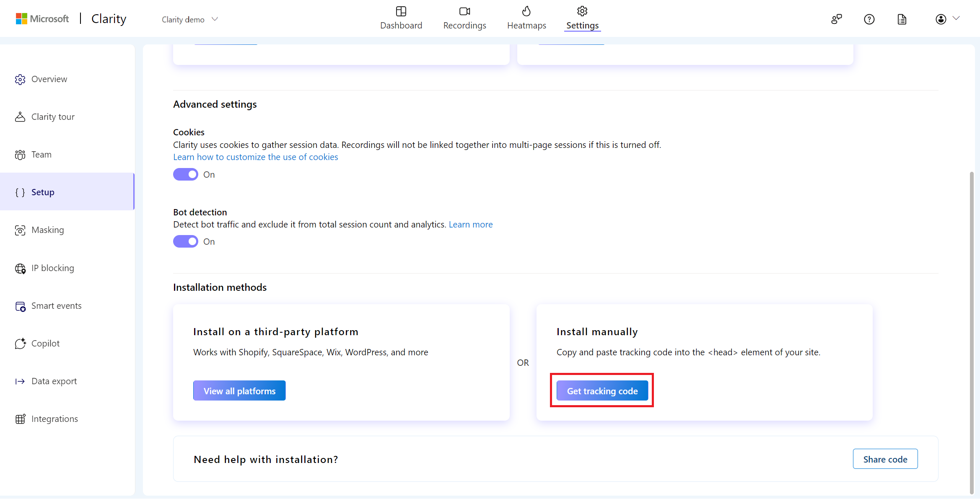Click the Overview icon in sidebar

pyautogui.click(x=20, y=78)
